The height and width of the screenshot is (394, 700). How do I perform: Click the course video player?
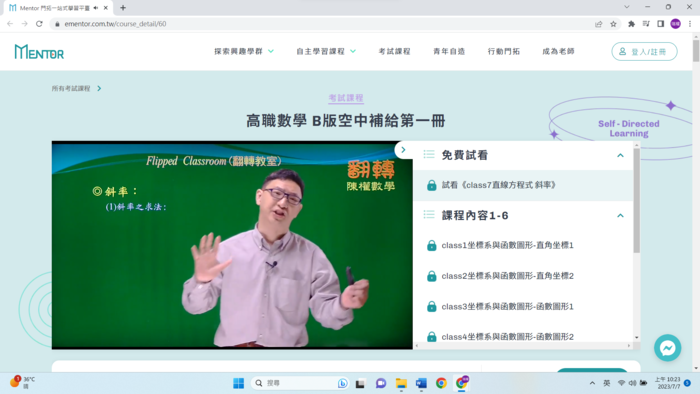(232, 245)
